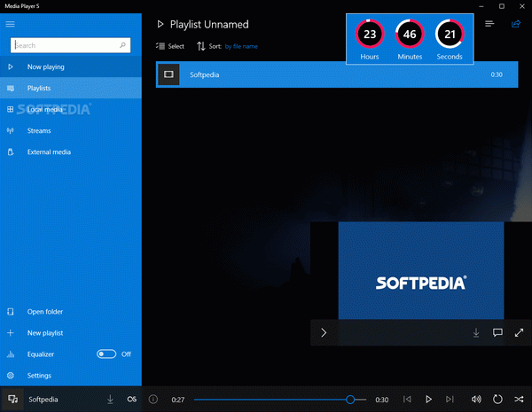The image size is (532, 412).
Task: Open the Playlists section
Action: 71,89
